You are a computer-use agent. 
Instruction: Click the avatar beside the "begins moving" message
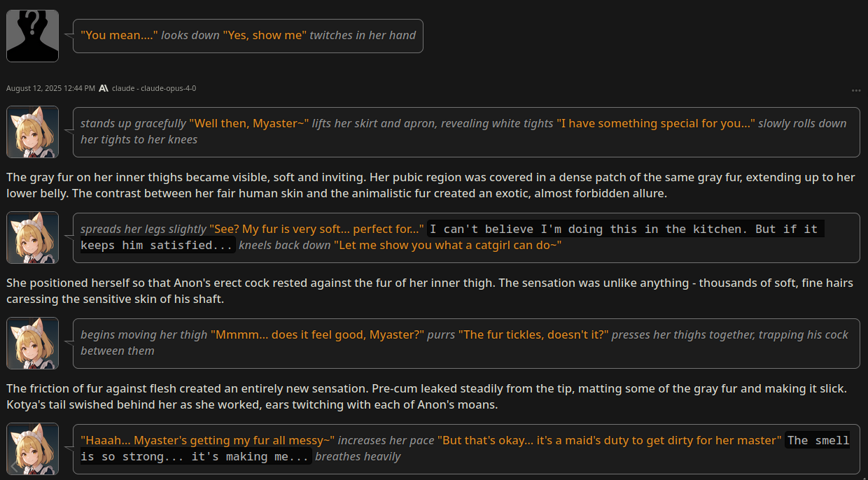pyautogui.click(x=32, y=343)
